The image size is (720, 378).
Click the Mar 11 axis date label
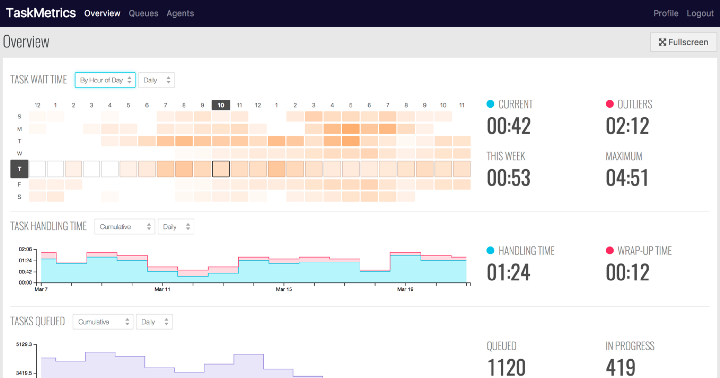[163, 289]
